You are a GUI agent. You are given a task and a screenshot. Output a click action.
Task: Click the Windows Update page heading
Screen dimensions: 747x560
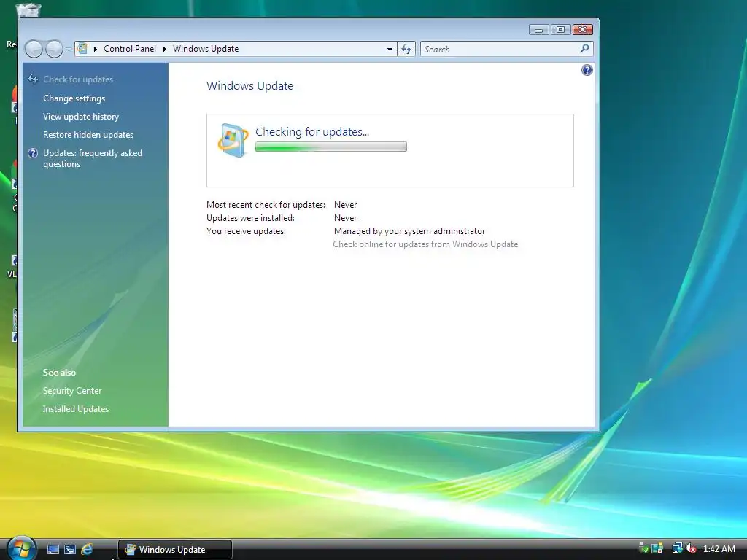click(249, 86)
